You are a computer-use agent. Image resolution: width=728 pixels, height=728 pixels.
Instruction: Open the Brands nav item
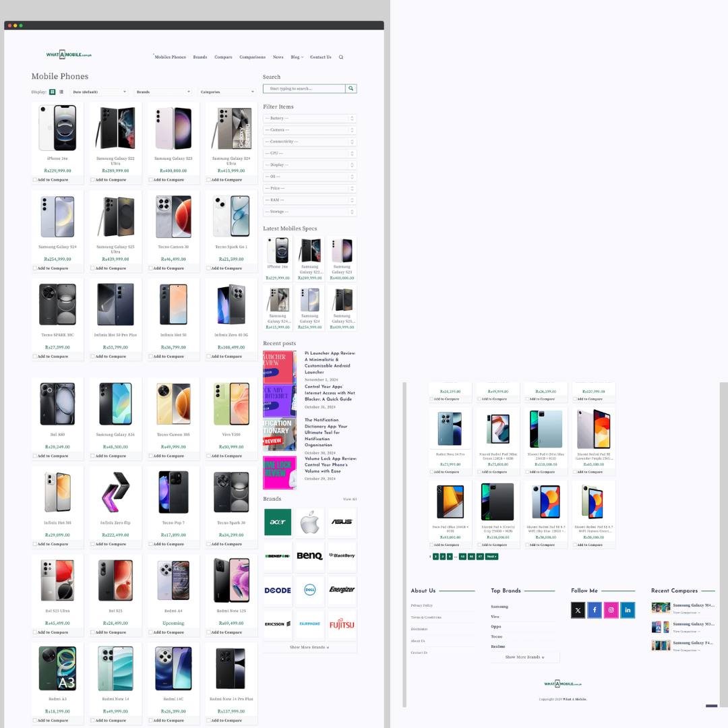coord(200,57)
